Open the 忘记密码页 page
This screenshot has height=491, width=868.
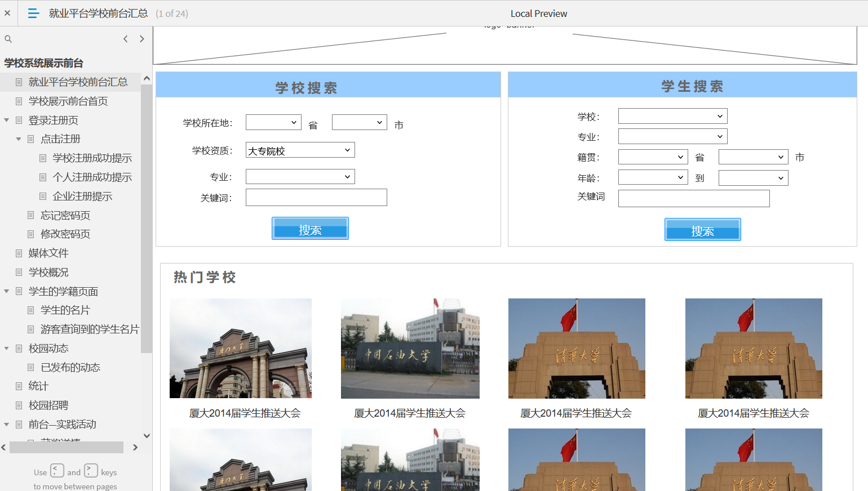pyautogui.click(x=65, y=216)
